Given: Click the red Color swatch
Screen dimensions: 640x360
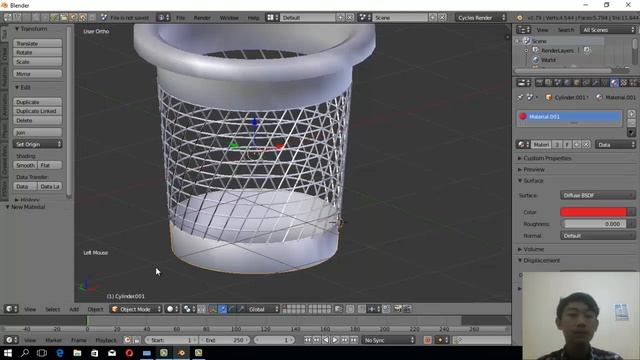Looking at the screenshot, I should [593, 212].
